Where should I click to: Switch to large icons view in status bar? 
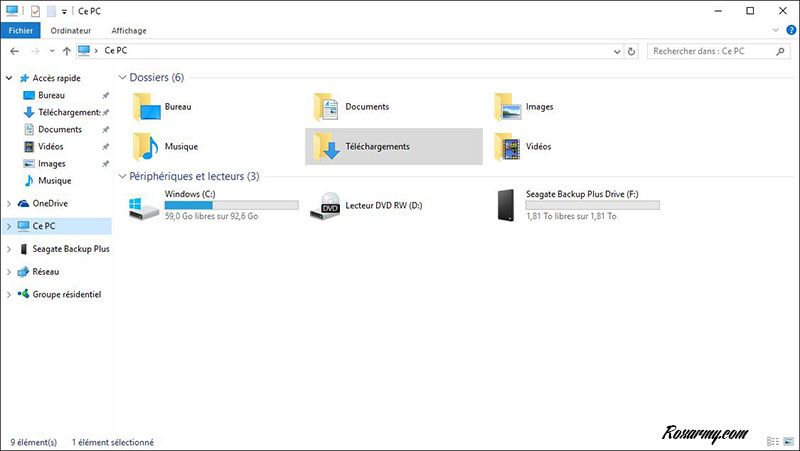pos(787,441)
